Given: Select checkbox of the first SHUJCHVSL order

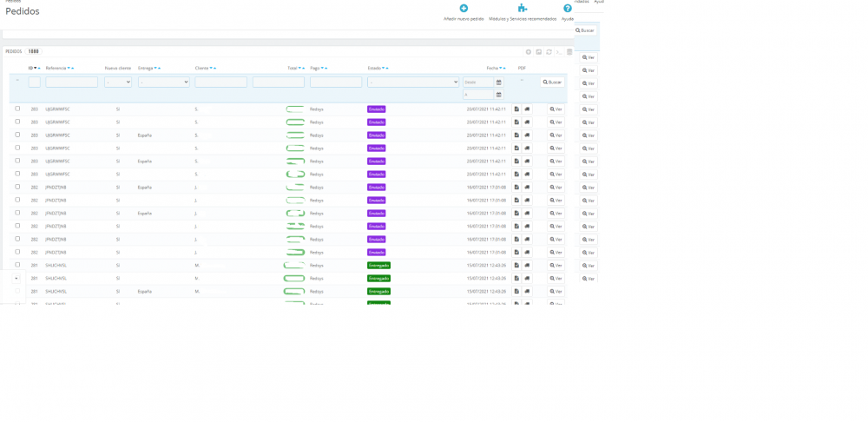Looking at the screenshot, I should pyautogui.click(x=17, y=265).
